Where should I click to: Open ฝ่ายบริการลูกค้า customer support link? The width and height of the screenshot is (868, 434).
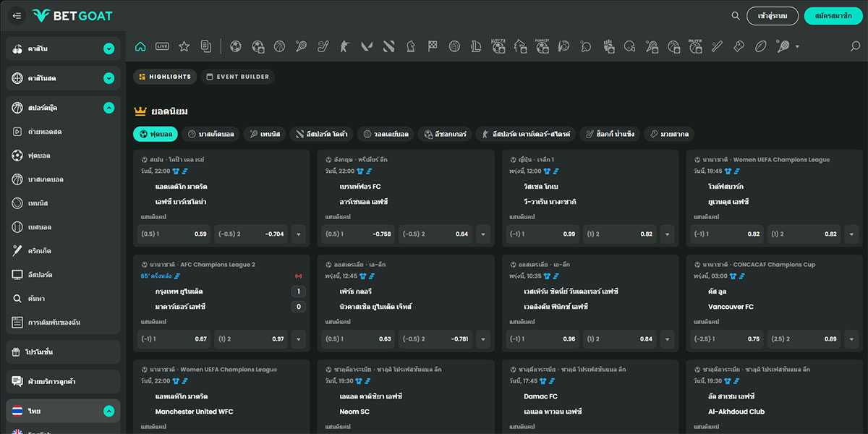coord(52,381)
